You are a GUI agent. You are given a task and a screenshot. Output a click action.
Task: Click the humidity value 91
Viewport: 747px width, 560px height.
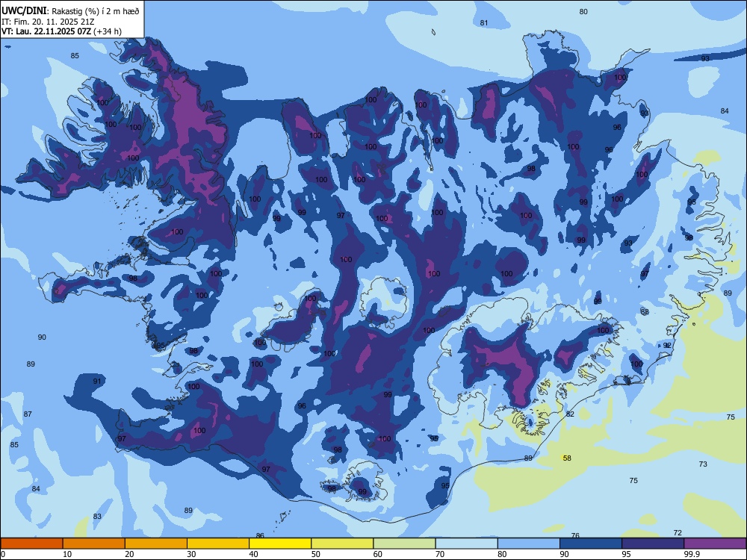[97, 381]
